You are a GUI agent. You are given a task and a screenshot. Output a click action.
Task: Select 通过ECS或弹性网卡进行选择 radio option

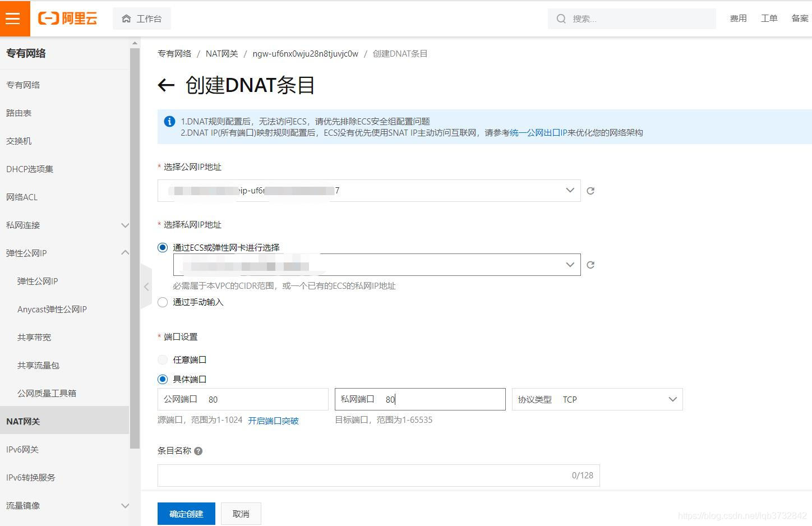click(x=163, y=247)
